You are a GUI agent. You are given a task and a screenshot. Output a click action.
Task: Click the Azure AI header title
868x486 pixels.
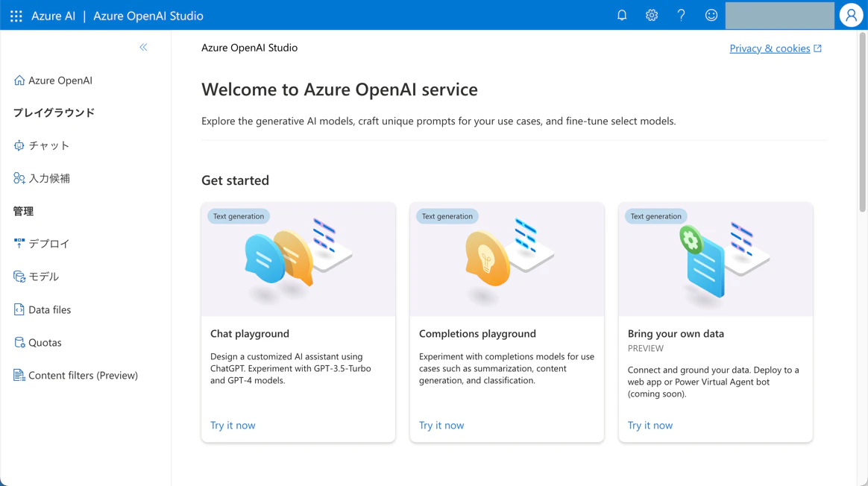tap(53, 16)
